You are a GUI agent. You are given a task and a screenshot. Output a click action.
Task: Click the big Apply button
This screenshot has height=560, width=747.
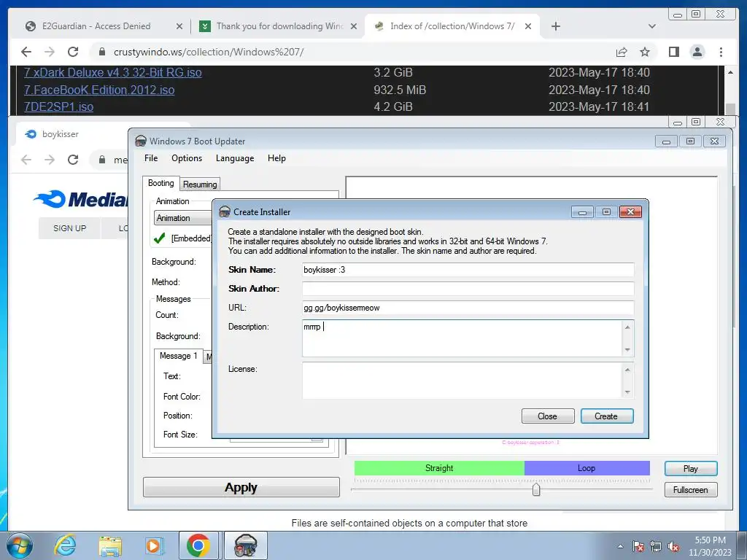pyautogui.click(x=241, y=488)
